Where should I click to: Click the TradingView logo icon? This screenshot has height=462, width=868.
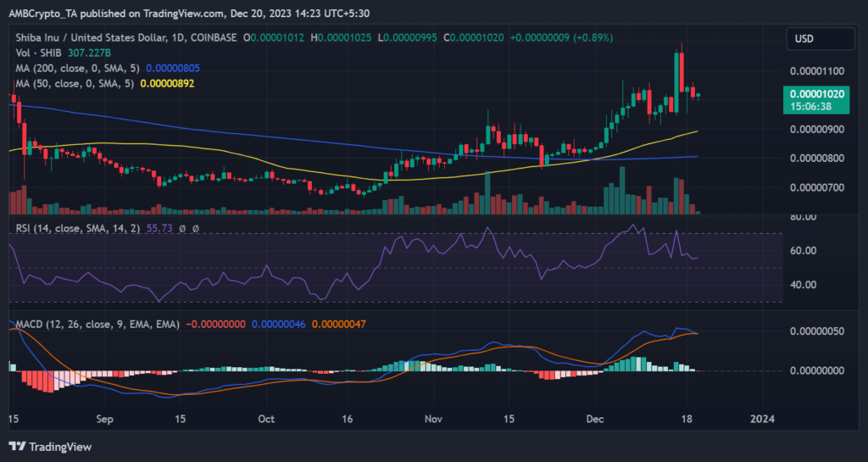pyautogui.click(x=19, y=445)
